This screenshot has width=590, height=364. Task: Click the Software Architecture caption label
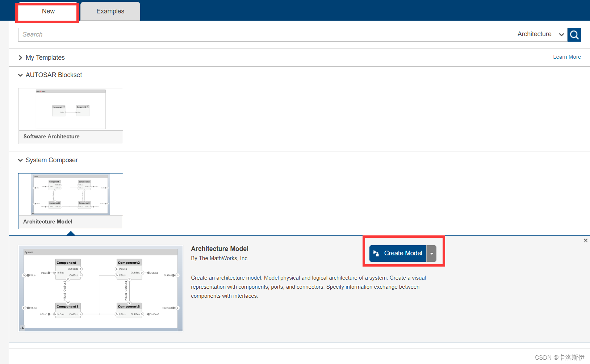point(51,137)
